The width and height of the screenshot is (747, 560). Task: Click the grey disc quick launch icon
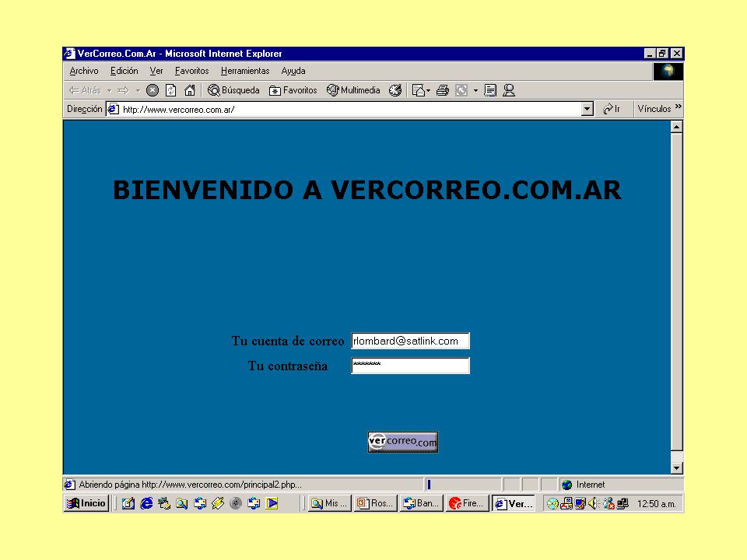(x=236, y=503)
